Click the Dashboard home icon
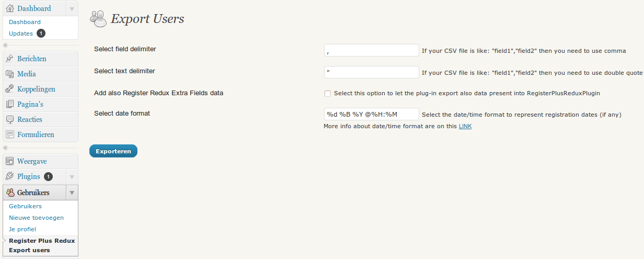Image resolution: width=644 pixels, height=259 pixels. 10,8
